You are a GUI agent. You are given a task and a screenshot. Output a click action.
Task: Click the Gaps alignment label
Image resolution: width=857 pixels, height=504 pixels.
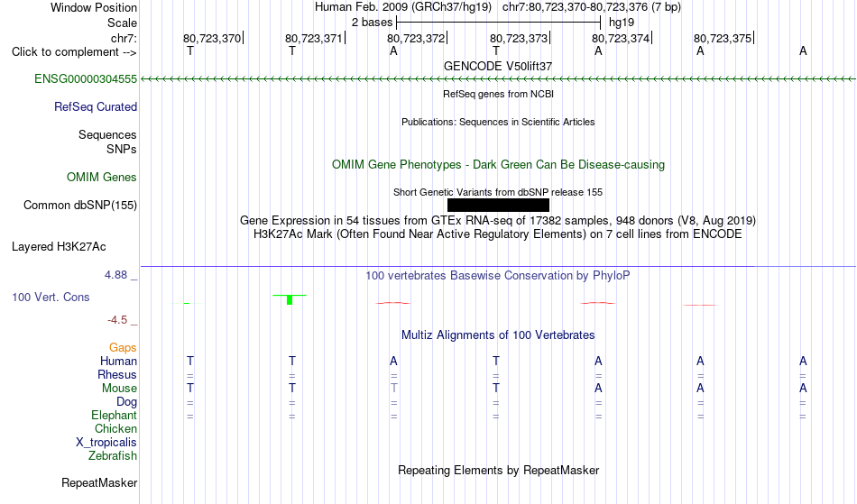point(123,348)
